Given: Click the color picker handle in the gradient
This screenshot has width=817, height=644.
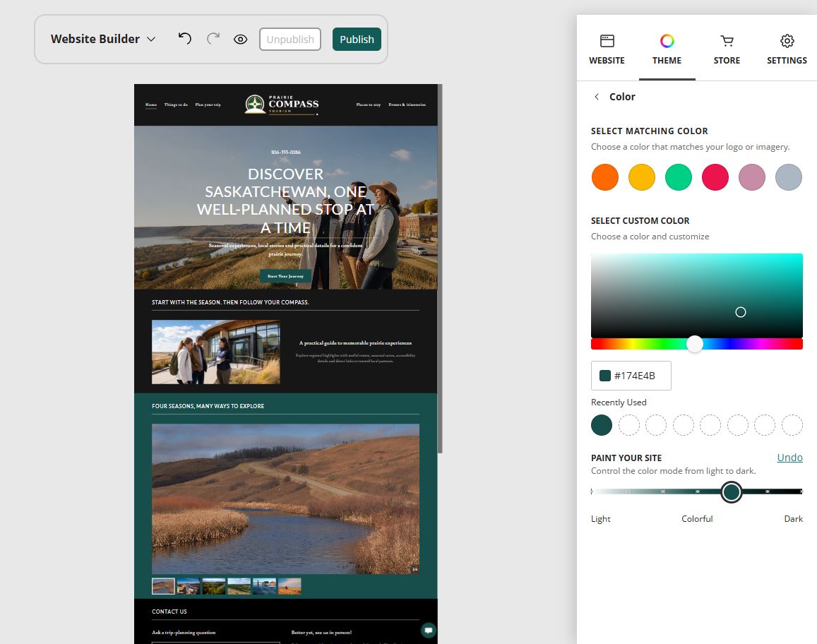Looking at the screenshot, I should [741, 312].
